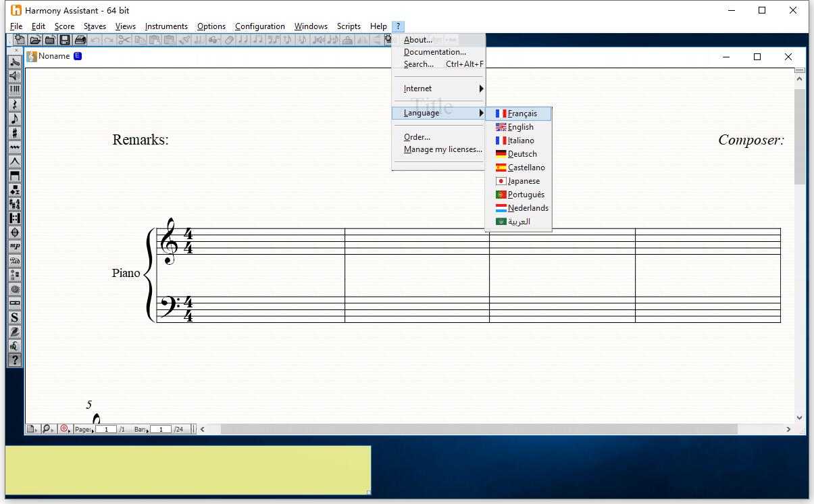Viewport: 814px width, 504px height.
Task: Click the Page: arrow label
Action: point(84,429)
